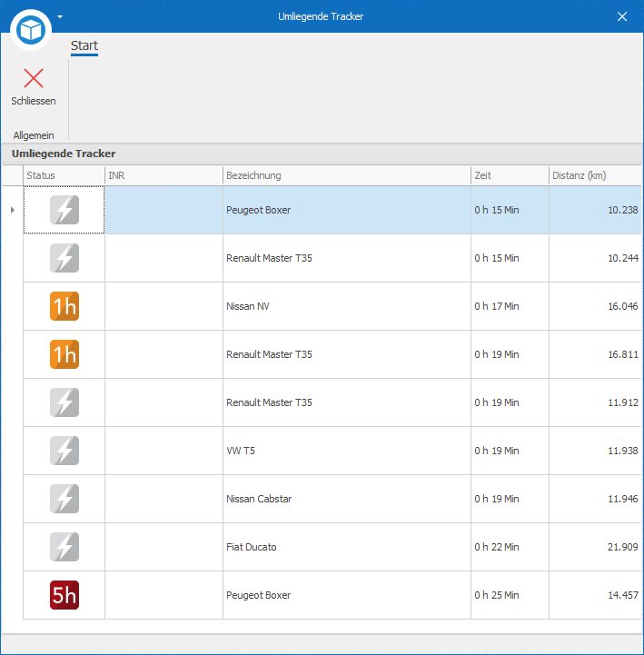
Task: Click the row indicator arrow of the Peugeot Boxer 10.238 row
Action: (x=13, y=210)
